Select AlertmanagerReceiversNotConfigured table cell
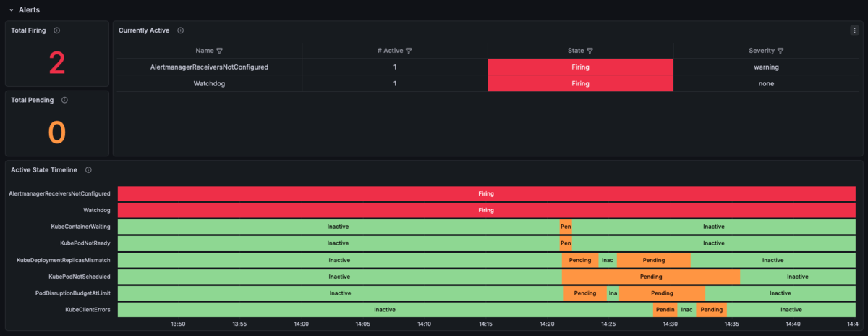This screenshot has width=868, height=336. pyautogui.click(x=209, y=67)
